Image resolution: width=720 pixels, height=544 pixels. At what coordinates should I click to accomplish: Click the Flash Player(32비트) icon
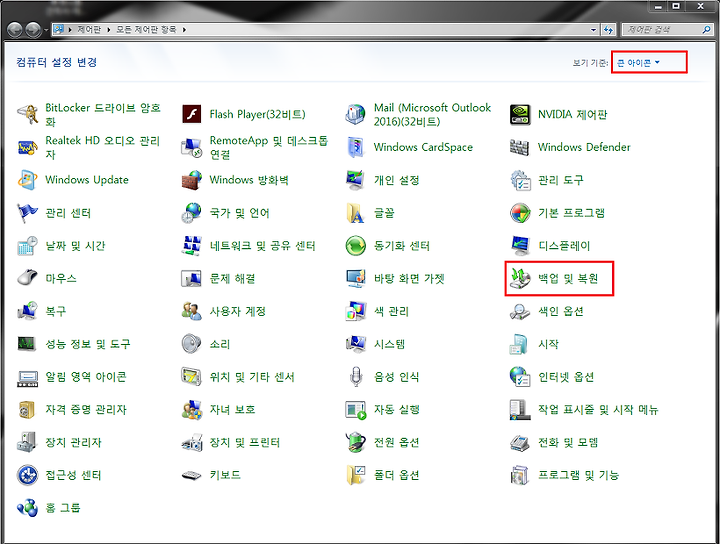[191, 114]
